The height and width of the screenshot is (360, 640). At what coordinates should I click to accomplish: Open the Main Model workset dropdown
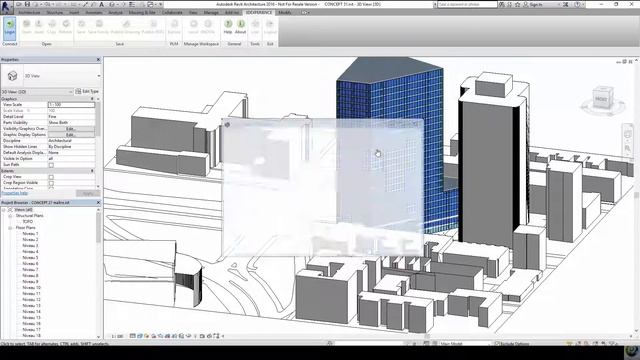coord(465,344)
